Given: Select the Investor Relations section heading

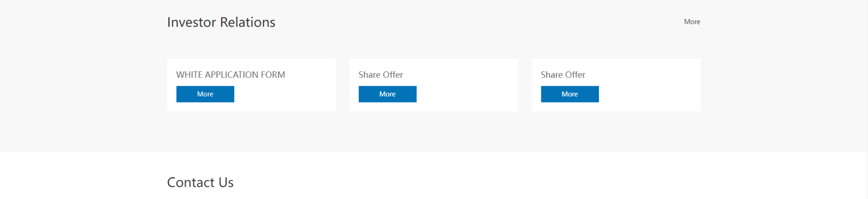Looking at the screenshot, I should [221, 22].
